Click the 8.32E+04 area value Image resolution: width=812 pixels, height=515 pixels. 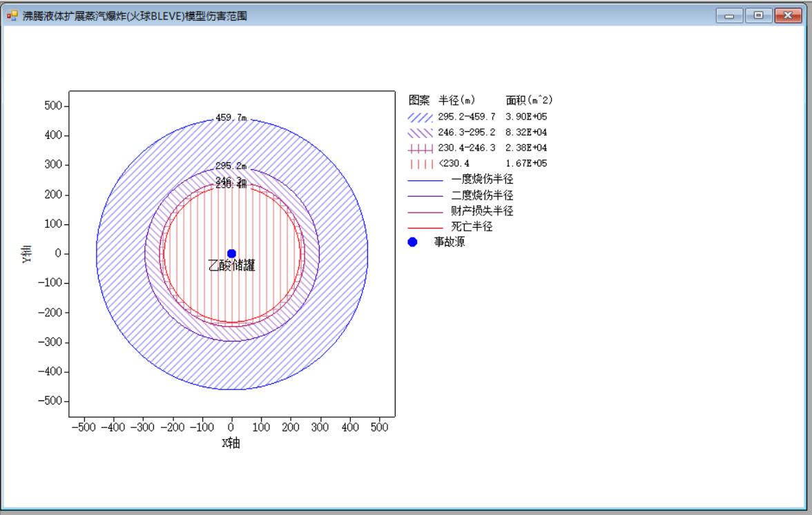[526, 133]
